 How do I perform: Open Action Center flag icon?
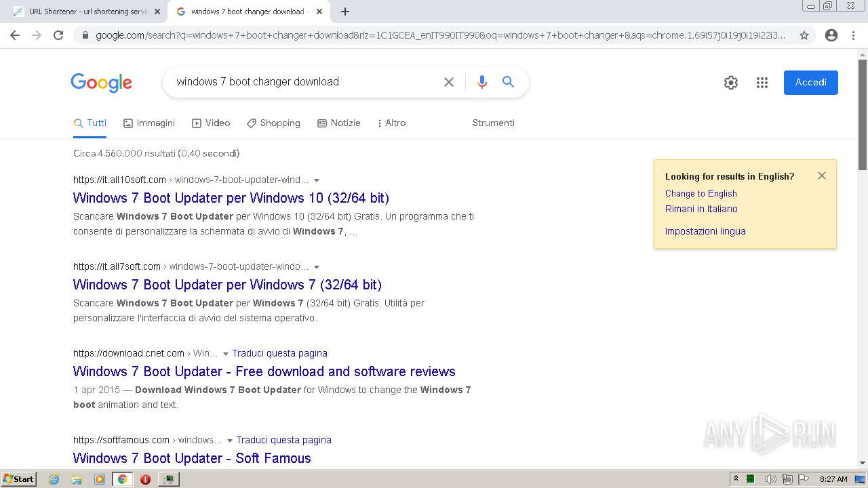point(804,479)
